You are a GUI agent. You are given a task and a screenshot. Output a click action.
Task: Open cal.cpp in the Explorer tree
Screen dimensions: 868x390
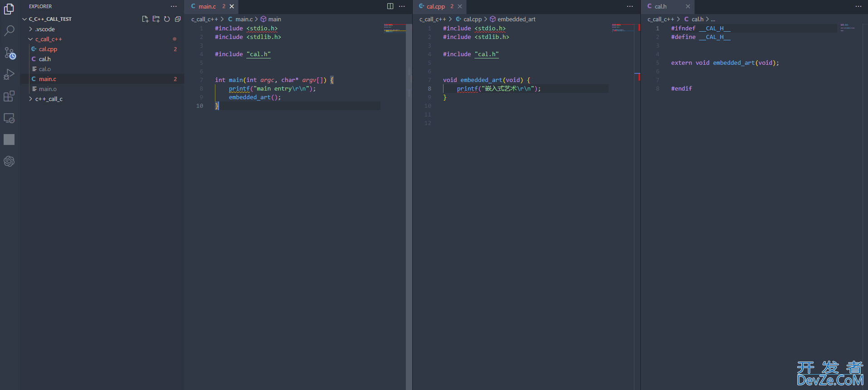tap(102, 49)
